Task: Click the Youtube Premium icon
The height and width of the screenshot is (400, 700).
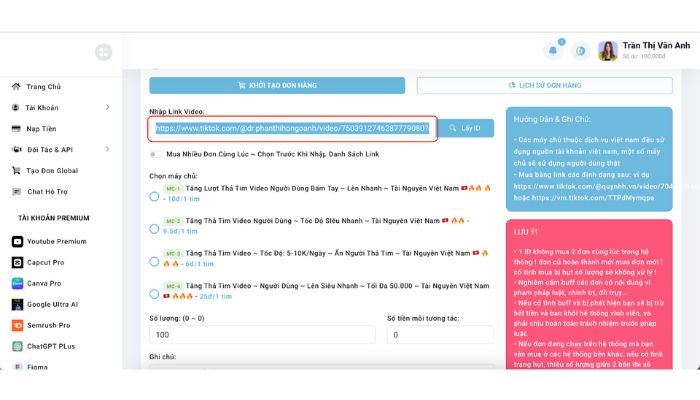Action: [17, 242]
